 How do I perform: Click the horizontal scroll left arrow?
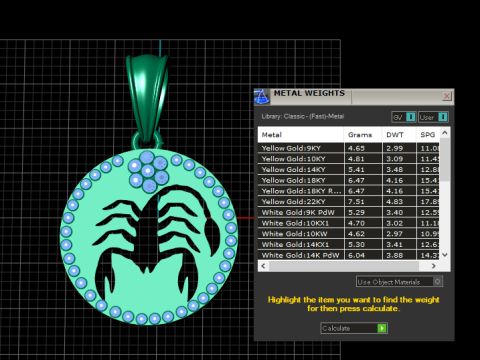coord(264,266)
